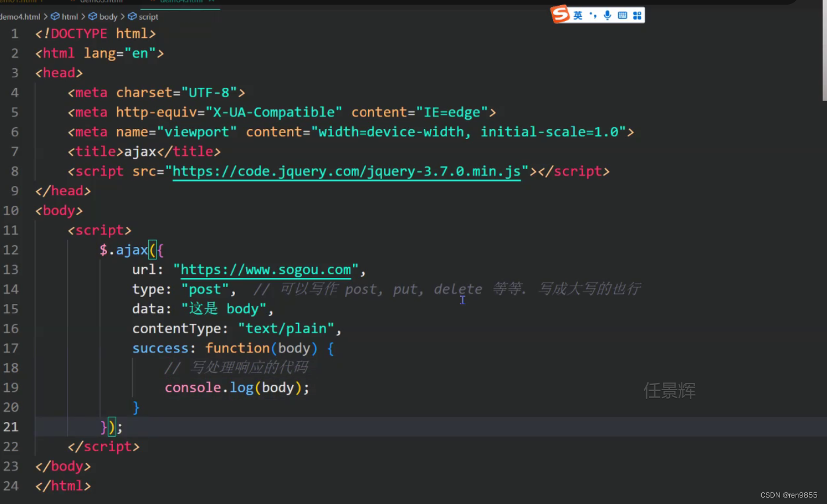Click the opening <head> tag
Viewport: 827px width, 504px height.
click(59, 73)
